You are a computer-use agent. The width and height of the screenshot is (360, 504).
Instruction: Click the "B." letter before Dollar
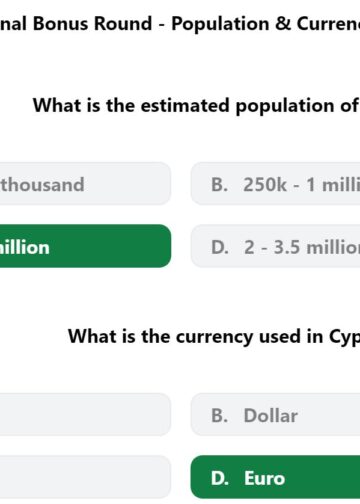pyautogui.click(x=219, y=416)
